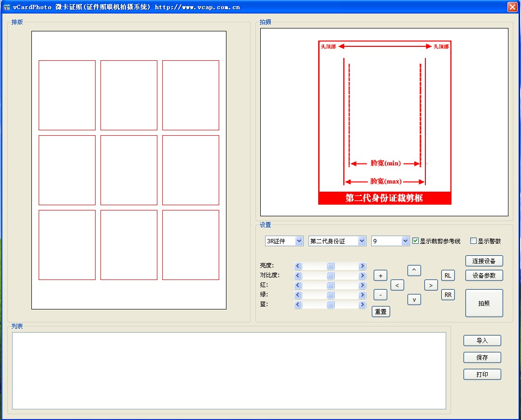Shrink the crop frame with the - icon
This screenshot has height=420, width=521.
380,294
